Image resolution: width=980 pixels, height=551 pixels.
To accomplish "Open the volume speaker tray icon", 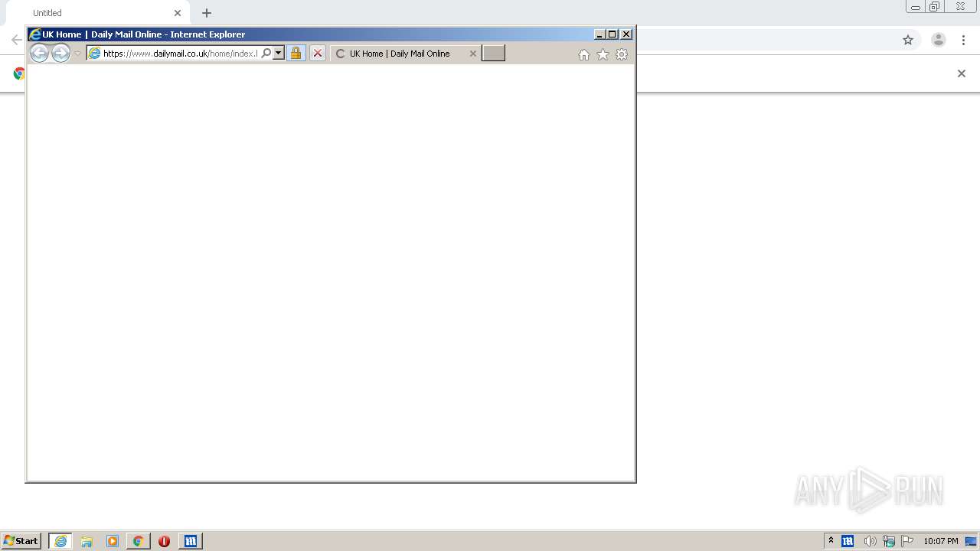I will (x=870, y=541).
